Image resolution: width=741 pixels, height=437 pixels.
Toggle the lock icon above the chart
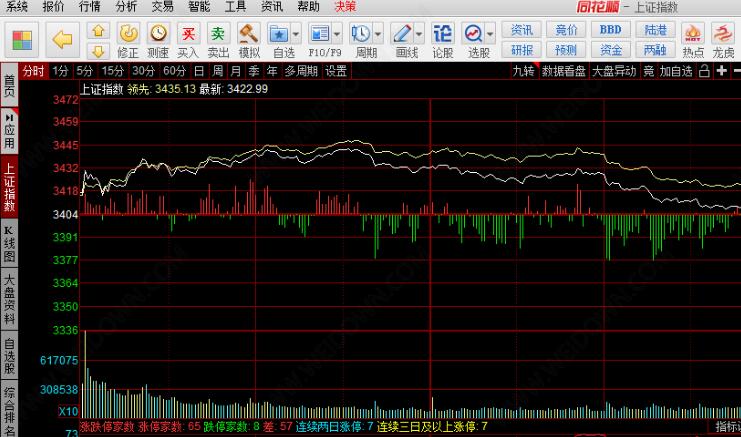coord(704,71)
